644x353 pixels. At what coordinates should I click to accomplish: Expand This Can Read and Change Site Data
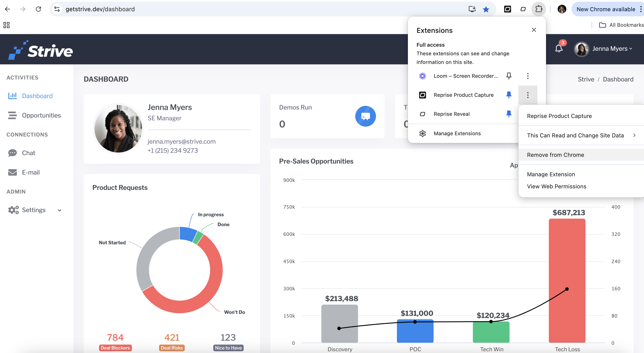[581, 135]
